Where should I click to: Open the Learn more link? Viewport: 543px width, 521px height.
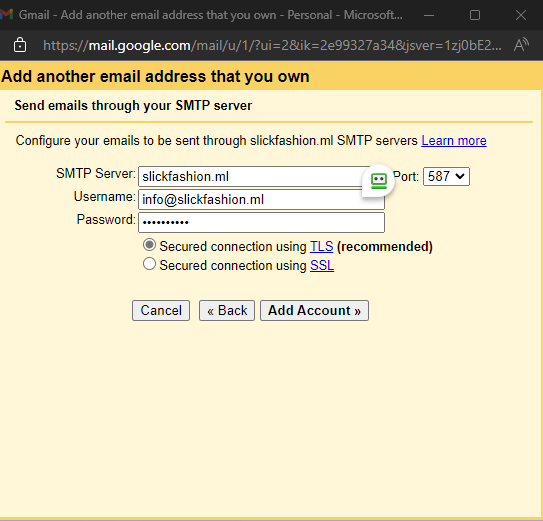[x=454, y=141]
